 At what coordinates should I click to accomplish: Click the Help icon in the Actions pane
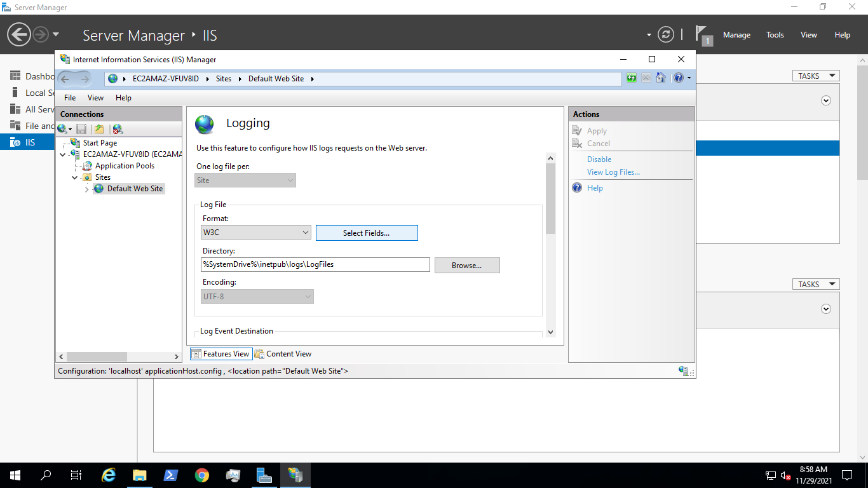[x=577, y=187]
